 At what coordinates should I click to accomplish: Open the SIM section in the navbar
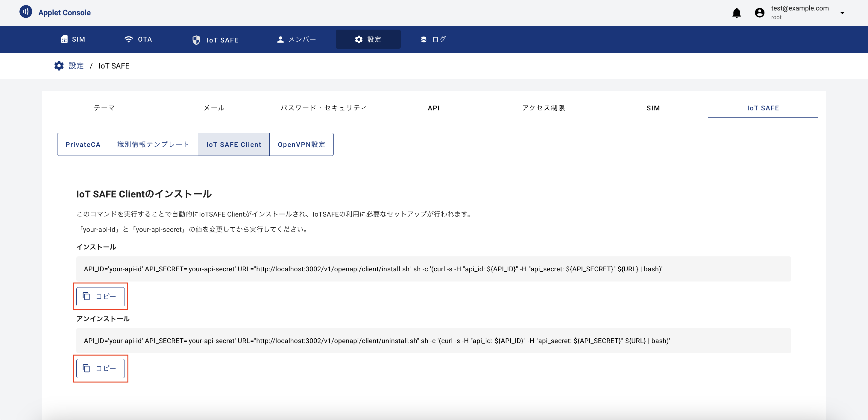click(73, 39)
